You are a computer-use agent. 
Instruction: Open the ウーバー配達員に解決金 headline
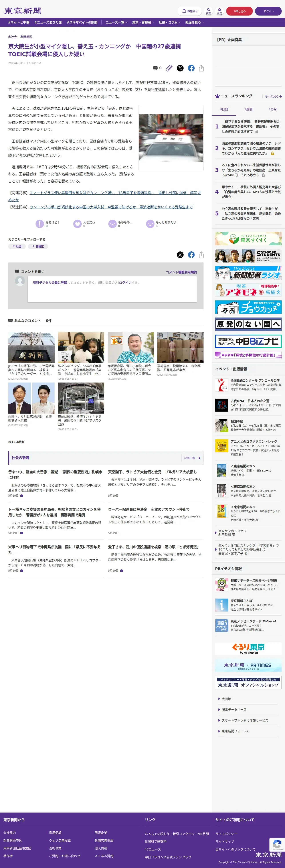tap(149, 509)
